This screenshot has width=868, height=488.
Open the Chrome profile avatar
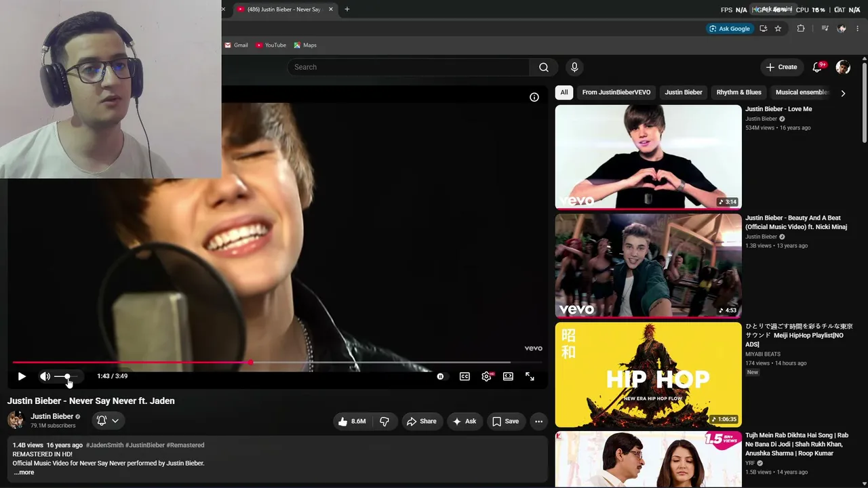842,28
